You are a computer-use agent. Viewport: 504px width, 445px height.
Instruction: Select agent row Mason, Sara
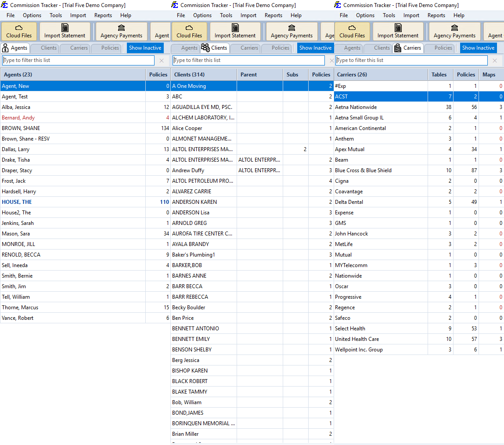(x=85, y=234)
